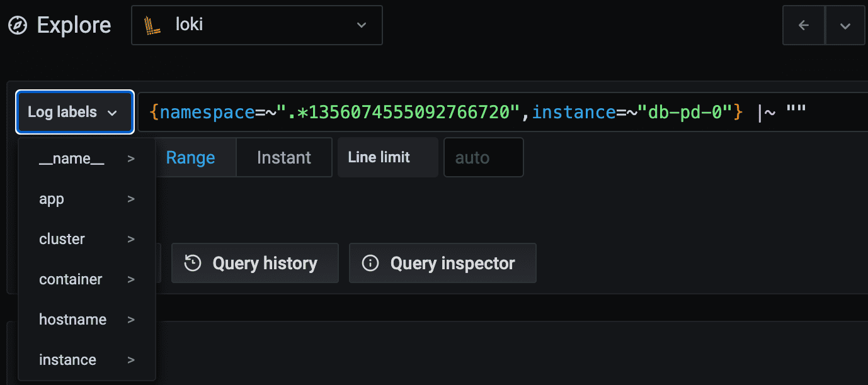The width and height of the screenshot is (868, 385).
Task: Expand the chevron menu beside back arrow
Action: [x=845, y=26]
